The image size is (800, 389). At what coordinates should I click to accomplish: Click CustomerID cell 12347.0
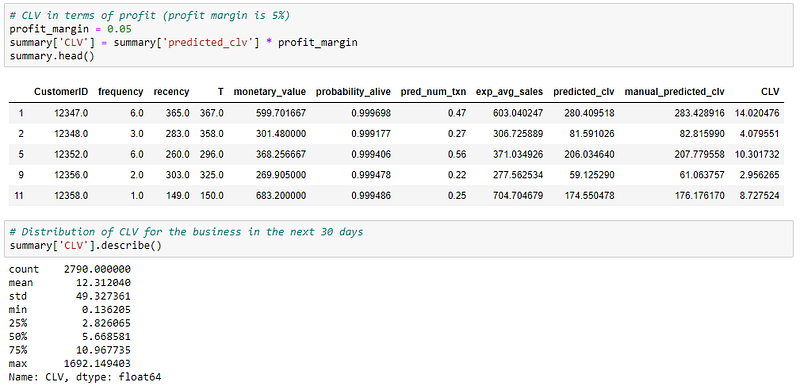tap(71, 113)
